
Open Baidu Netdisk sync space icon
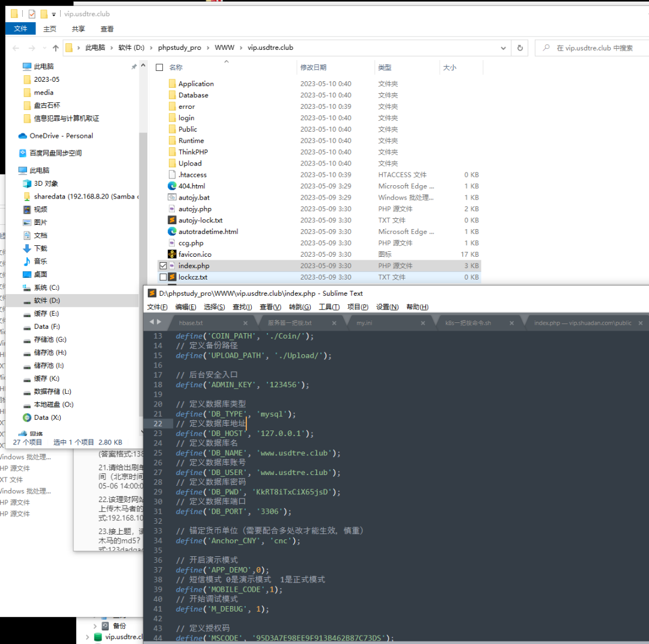tap(23, 153)
